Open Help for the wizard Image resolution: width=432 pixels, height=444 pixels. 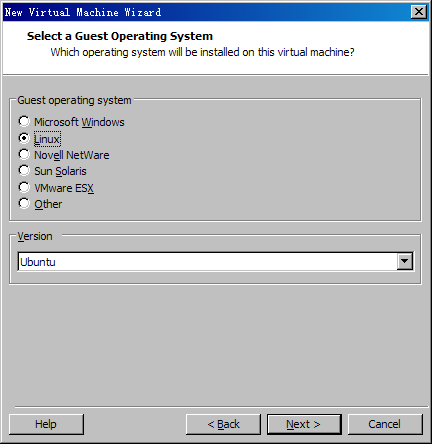[46, 424]
